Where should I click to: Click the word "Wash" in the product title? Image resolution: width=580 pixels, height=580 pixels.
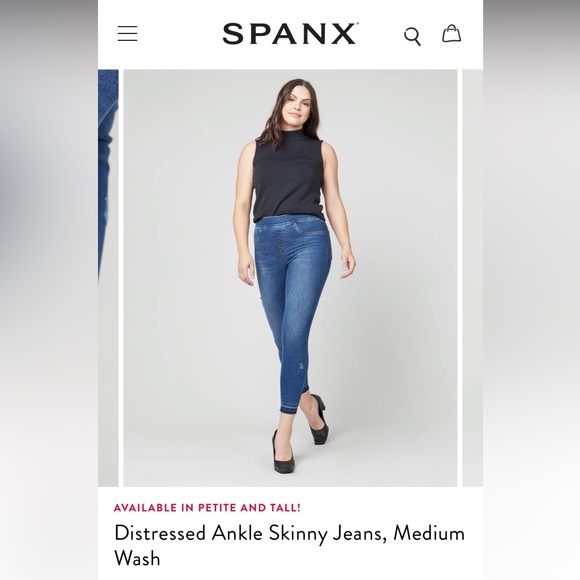pos(137,558)
